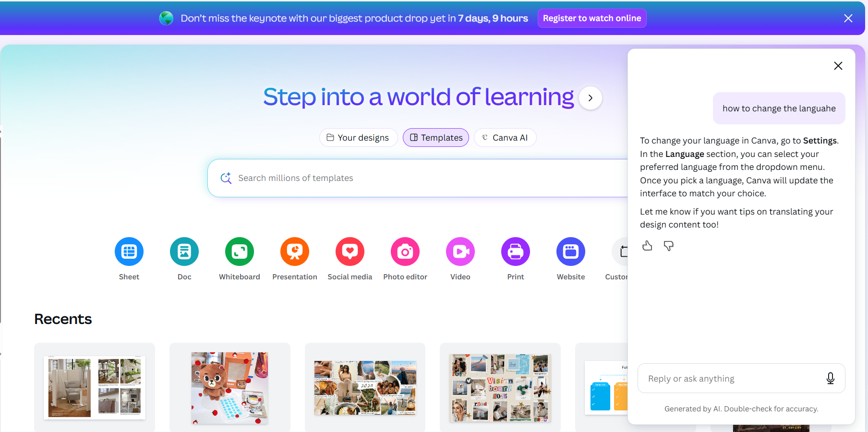Viewport: 868px width, 432px height.
Task: Advance banner with right chevron arrow
Action: point(591,98)
